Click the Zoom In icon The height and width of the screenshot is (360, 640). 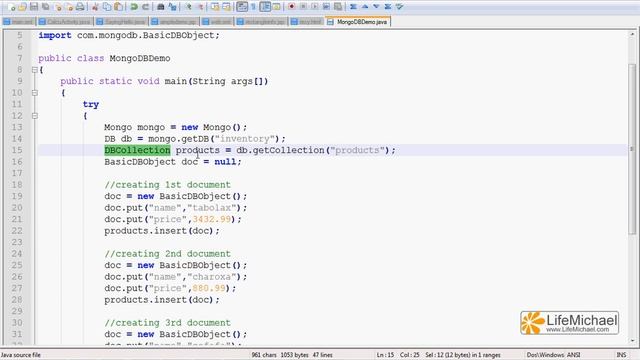(189, 7)
